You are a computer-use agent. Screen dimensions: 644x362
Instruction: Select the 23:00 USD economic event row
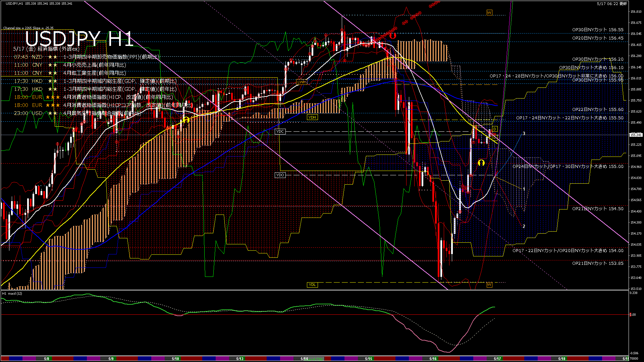point(77,113)
